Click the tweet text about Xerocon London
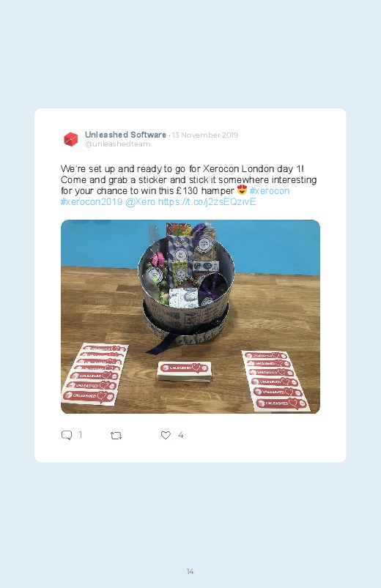 [188, 185]
